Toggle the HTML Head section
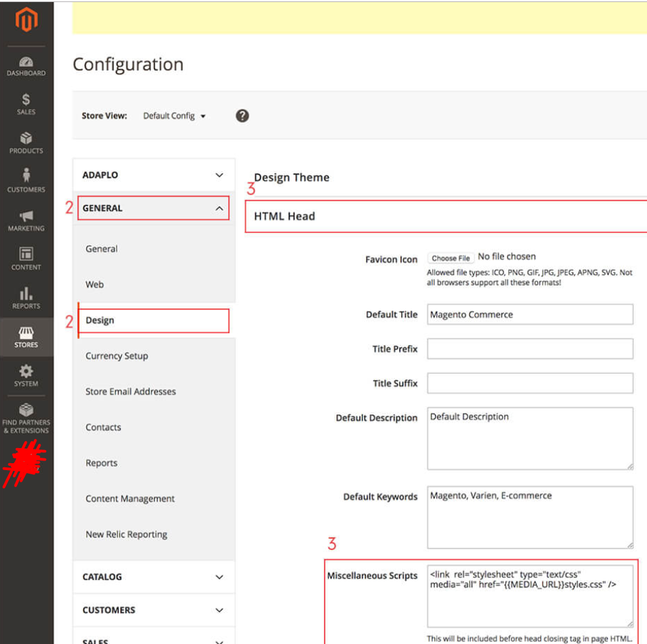This screenshot has width=647, height=644. 446,216
